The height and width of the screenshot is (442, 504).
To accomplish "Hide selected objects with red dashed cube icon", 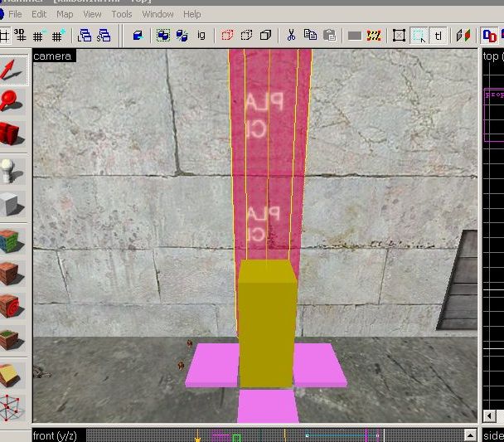I will coord(227,36).
